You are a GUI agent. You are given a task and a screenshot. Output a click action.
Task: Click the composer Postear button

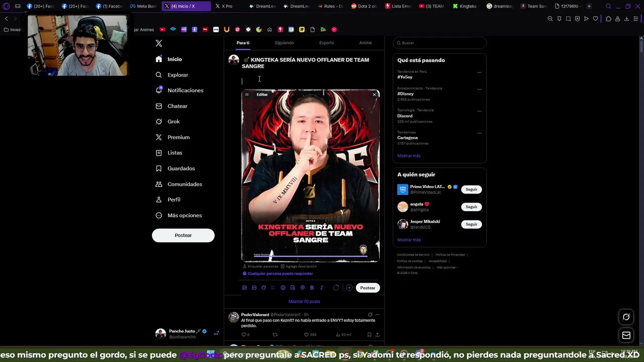368,288
